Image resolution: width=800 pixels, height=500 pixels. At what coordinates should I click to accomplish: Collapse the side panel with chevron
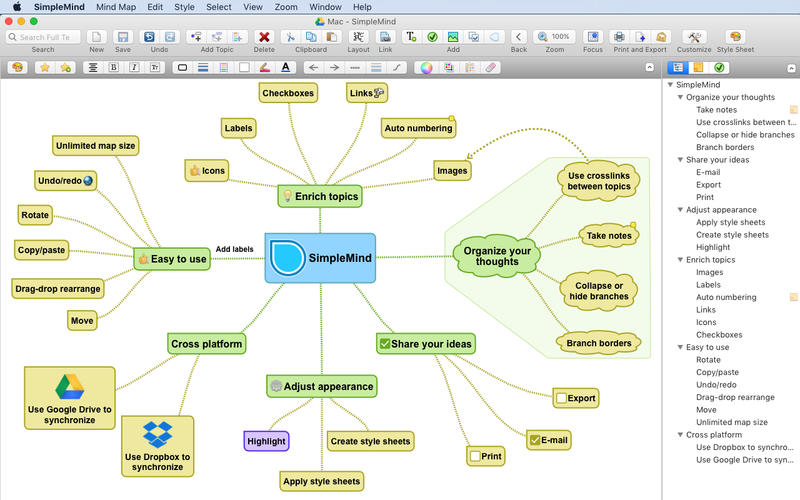pyautogui.click(x=791, y=68)
